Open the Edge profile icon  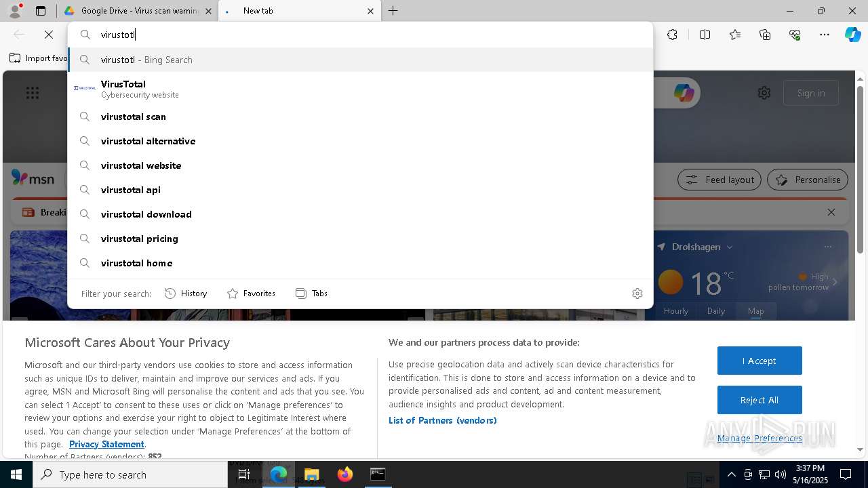(x=15, y=11)
